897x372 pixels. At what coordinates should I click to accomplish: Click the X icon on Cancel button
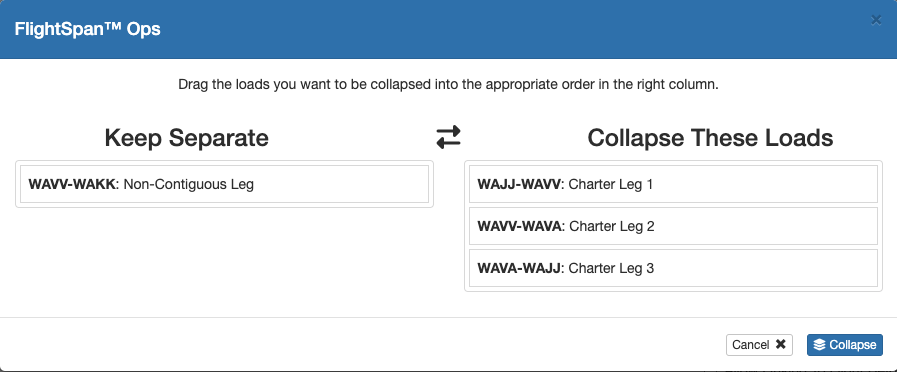780,345
